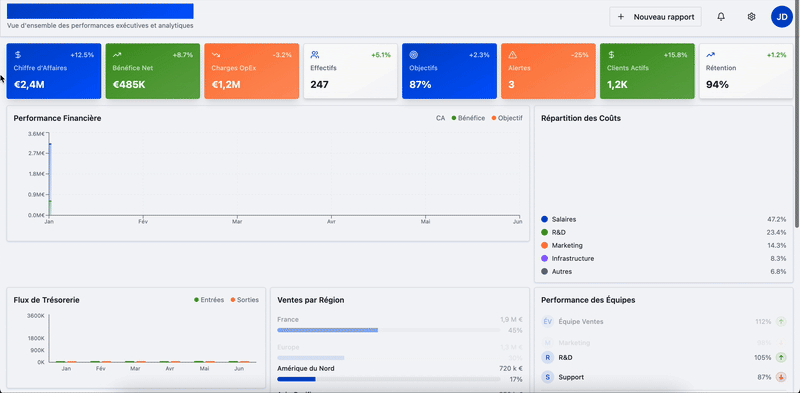Screen dimensions: 800x393
Task: Open the Chiffre d'Affaires €2,4M card
Action: pos(54,71)
